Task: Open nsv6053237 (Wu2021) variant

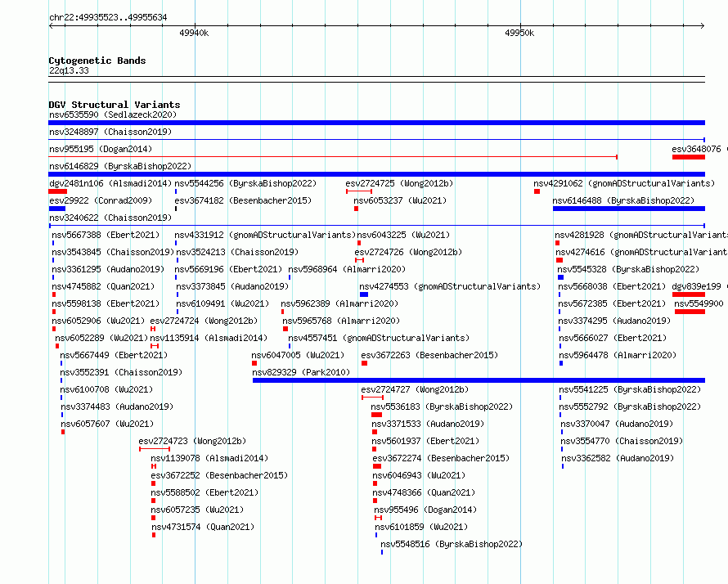Action: point(400,200)
